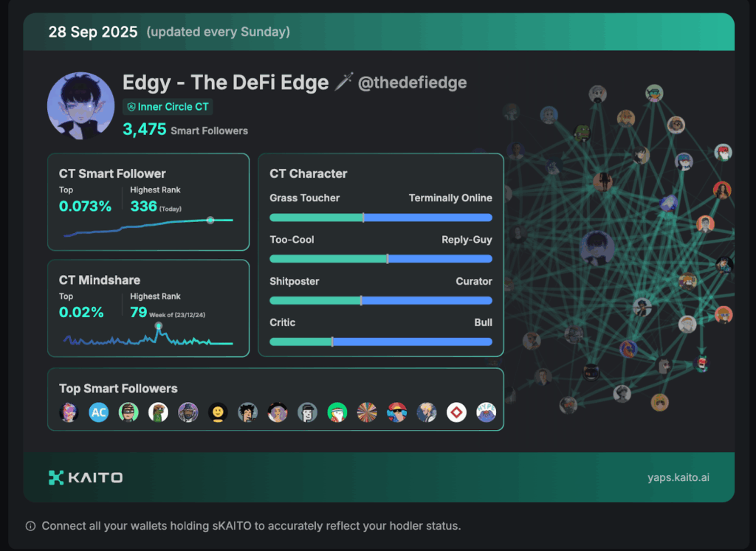This screenshot has height=551, width=756.
Task: Click the CT Mindshare peak marker
Action: tap(159, 325)
